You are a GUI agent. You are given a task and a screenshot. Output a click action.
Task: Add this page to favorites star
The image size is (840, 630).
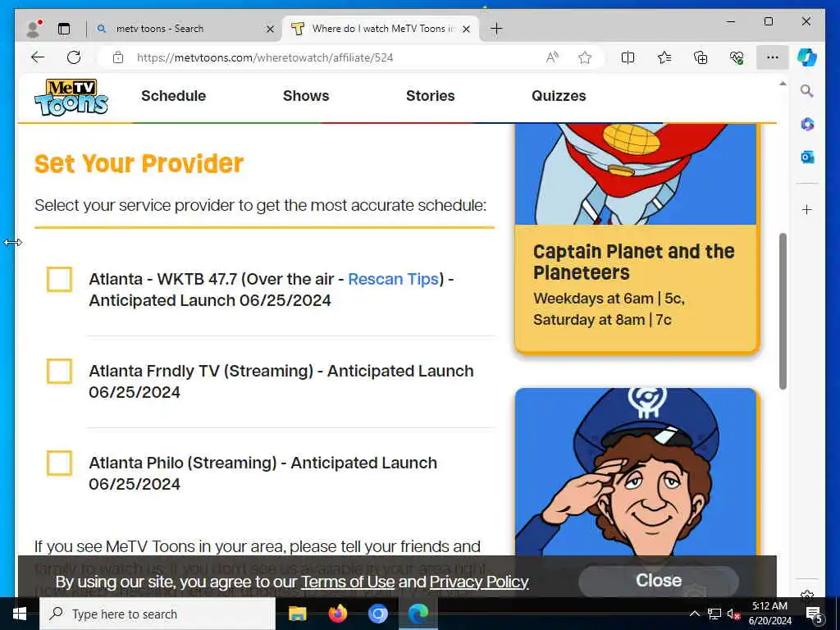pos(585,57)
